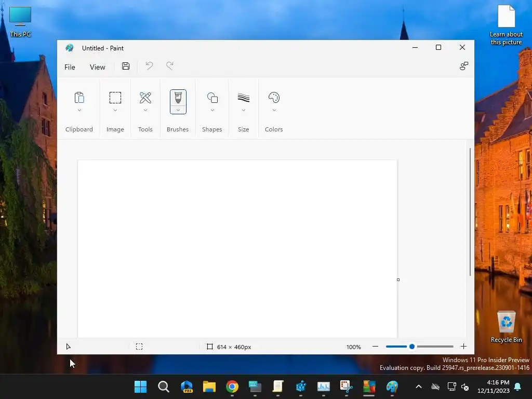
Task: Expand the Brushes dropdown chevron
Action: point(178,110)
